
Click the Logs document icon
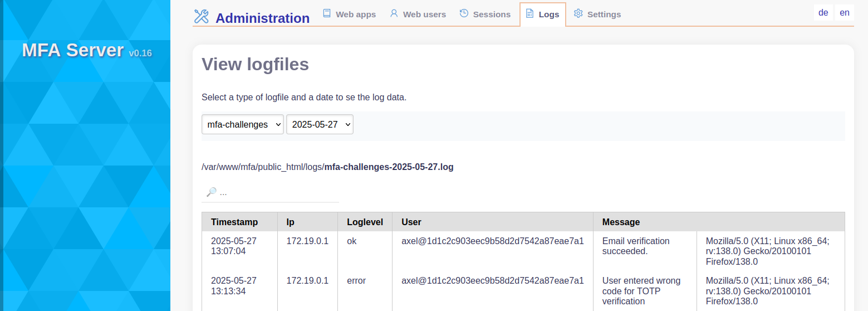[x=529, y=13]
